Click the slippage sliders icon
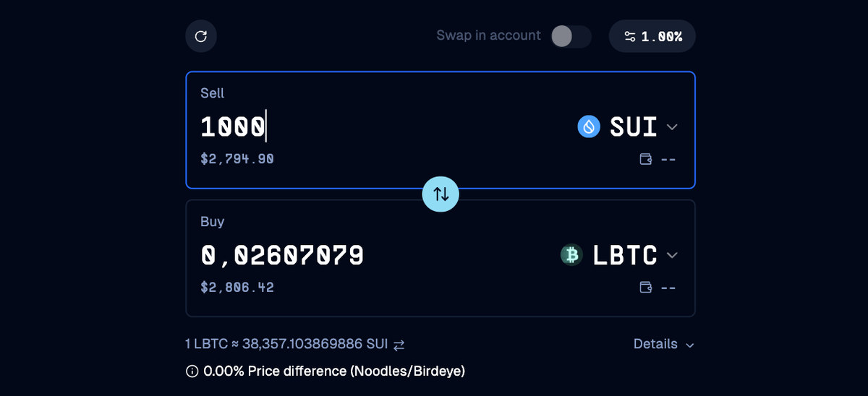Screen dimensions: 868x396 (x=630, y=36)
